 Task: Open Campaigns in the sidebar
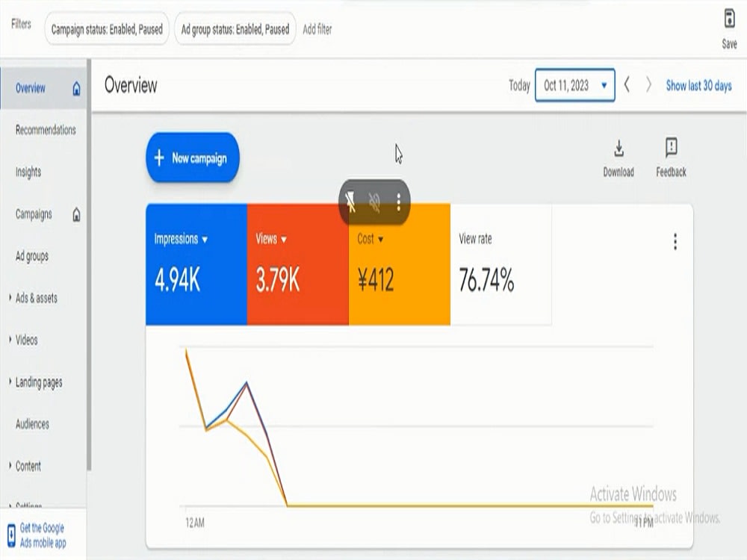34,214
